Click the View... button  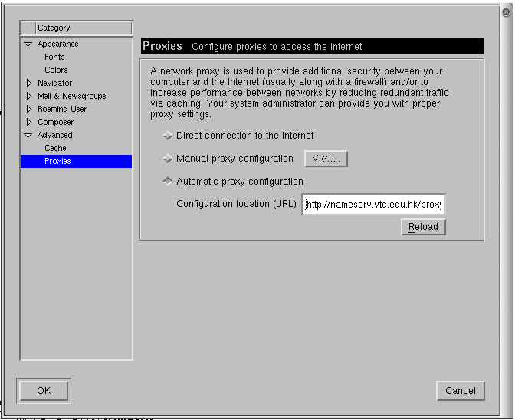click(x=326, y=159)
